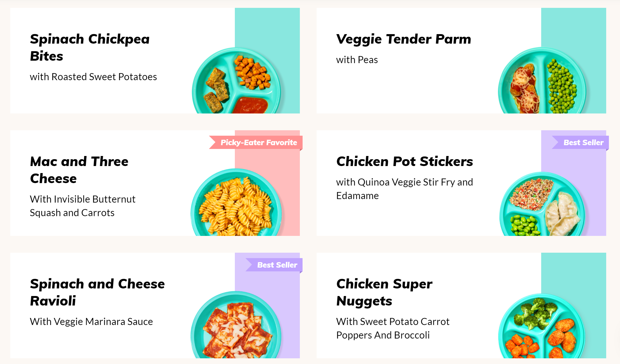
Task: Choose the Spinach and Cheese Ravioli title
Action: [97, 292]
